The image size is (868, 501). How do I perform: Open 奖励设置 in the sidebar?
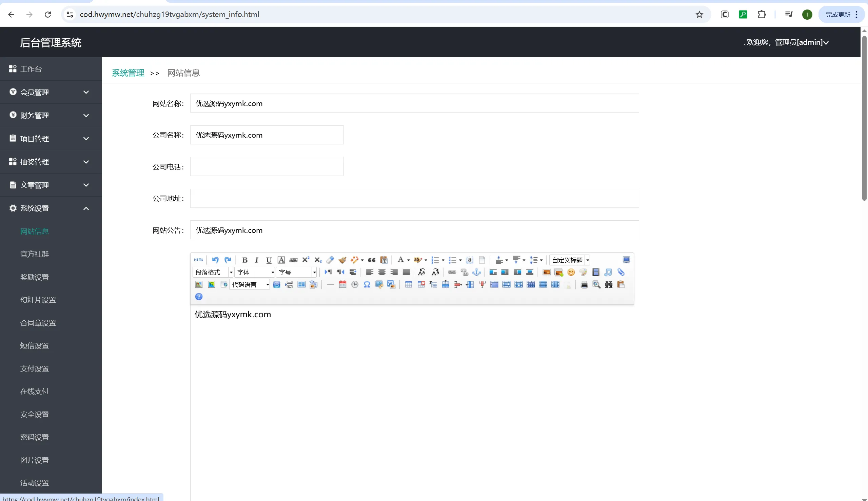coord(35,277)
